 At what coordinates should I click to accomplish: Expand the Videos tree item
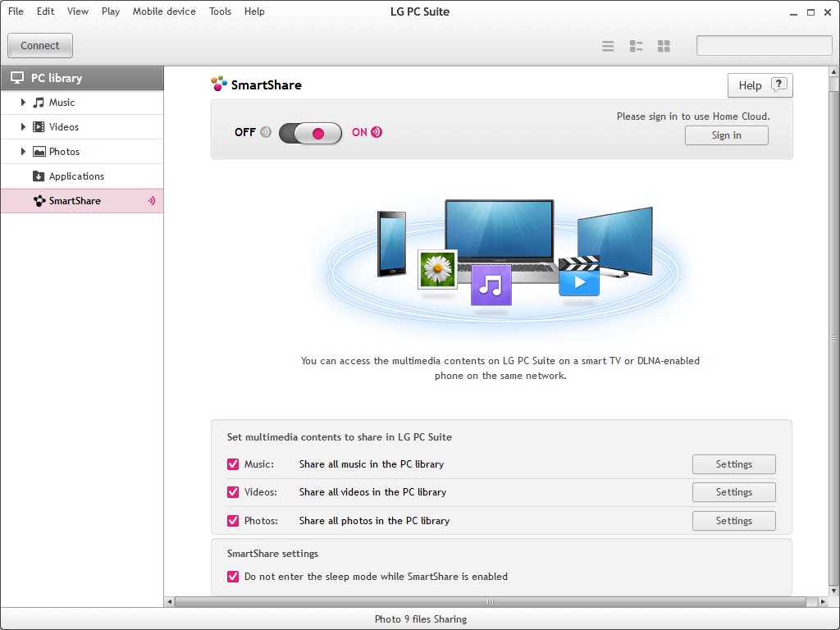coord(23,127)
